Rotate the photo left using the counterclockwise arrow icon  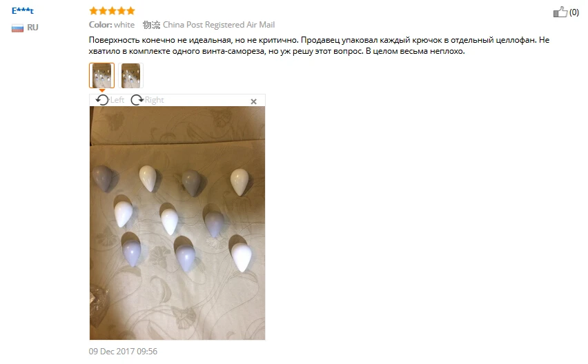[102, 100]
